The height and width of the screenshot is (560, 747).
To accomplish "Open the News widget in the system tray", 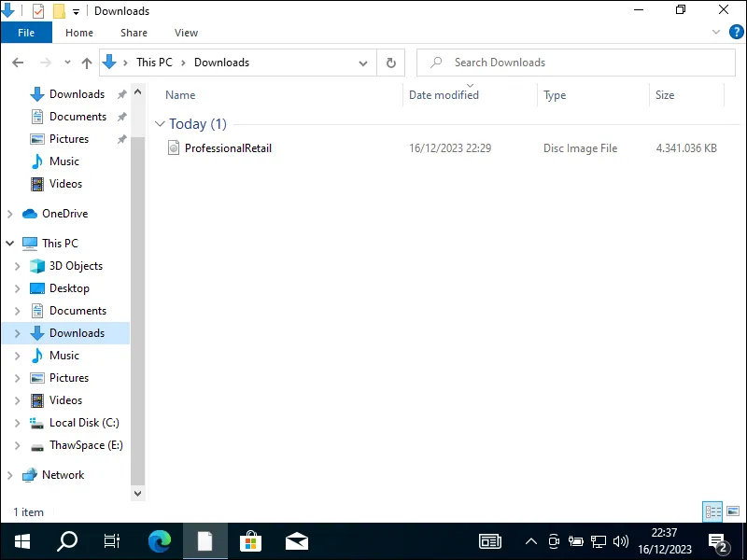I will (490, 541).
